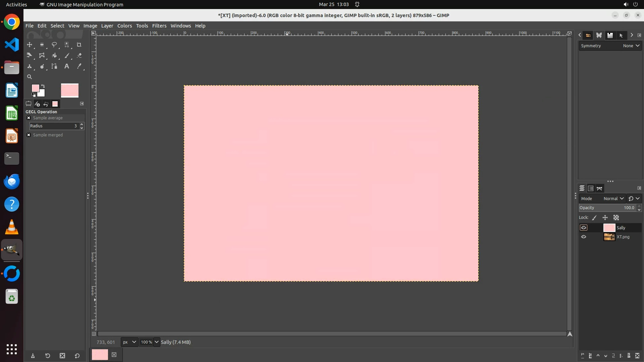
Task: Open the zoom percentage dropdown
Action: coord(156,342)
